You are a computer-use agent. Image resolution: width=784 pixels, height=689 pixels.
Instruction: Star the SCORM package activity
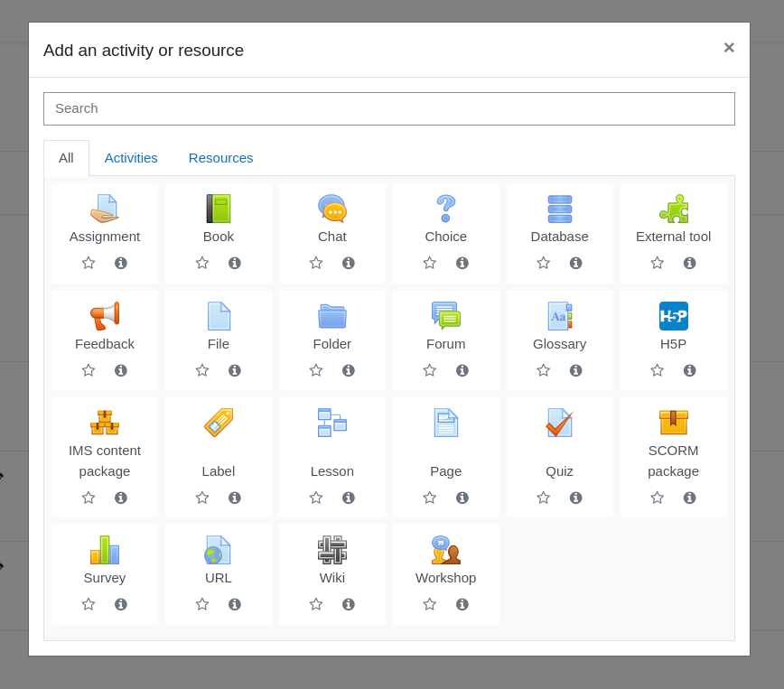(x=657, y=498)
